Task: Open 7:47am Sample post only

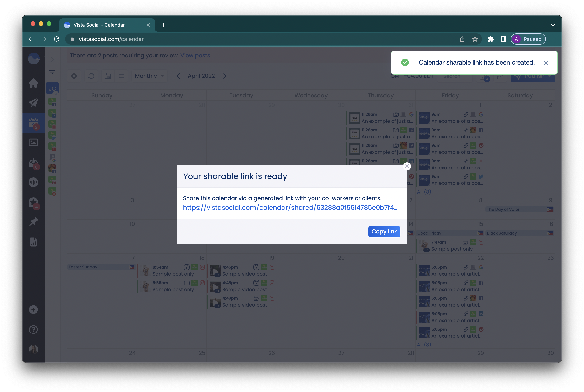Action: click(x=450, y=246)
